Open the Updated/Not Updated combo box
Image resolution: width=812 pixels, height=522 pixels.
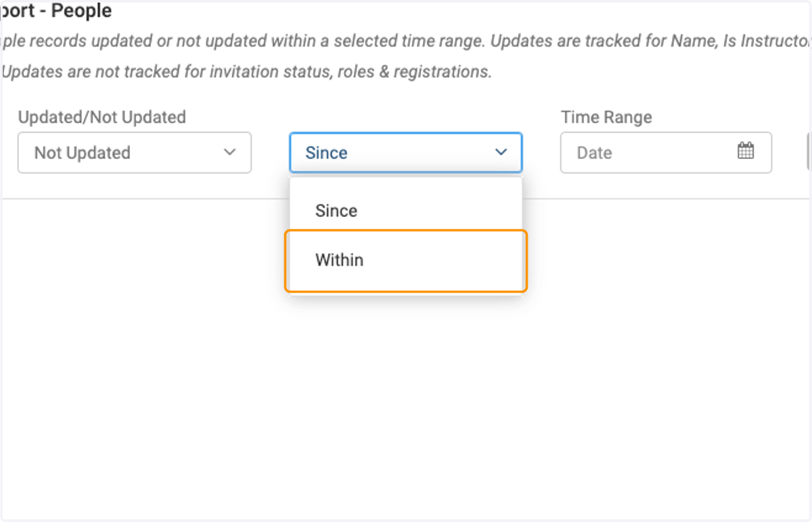point(135,152)
